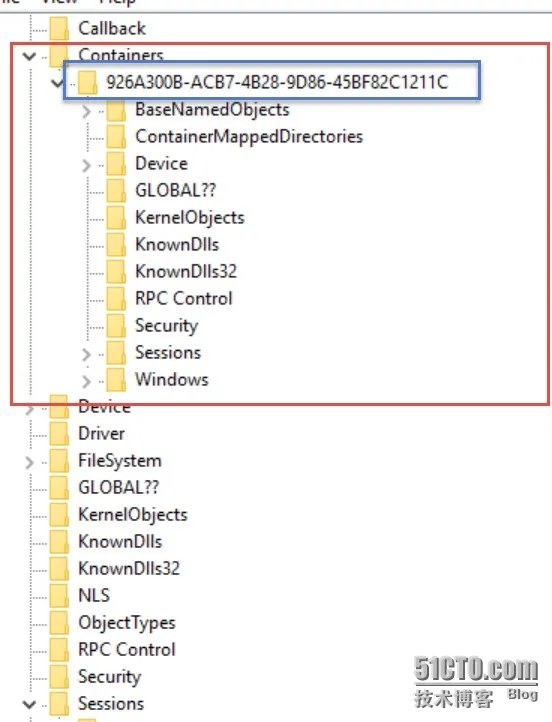The image size is (552, 722).
Task: Select the RPC Control folder icon inside the container
Action: [116, 299]
